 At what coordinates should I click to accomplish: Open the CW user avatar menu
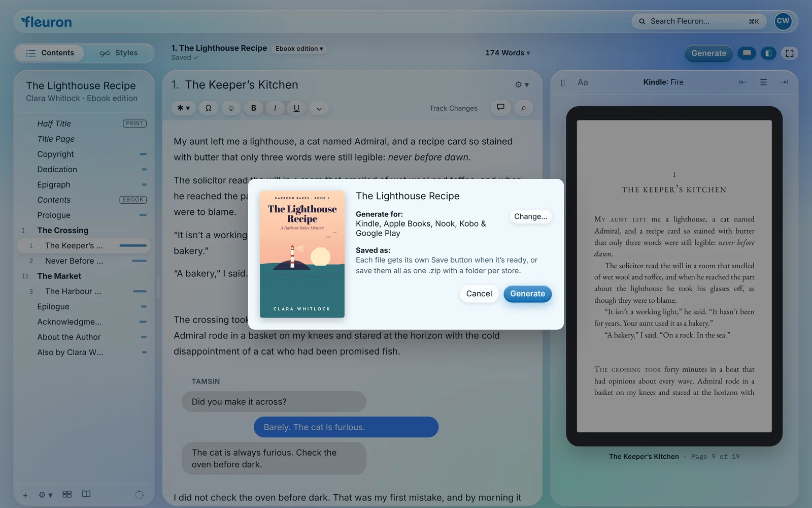tap(783, 21)
